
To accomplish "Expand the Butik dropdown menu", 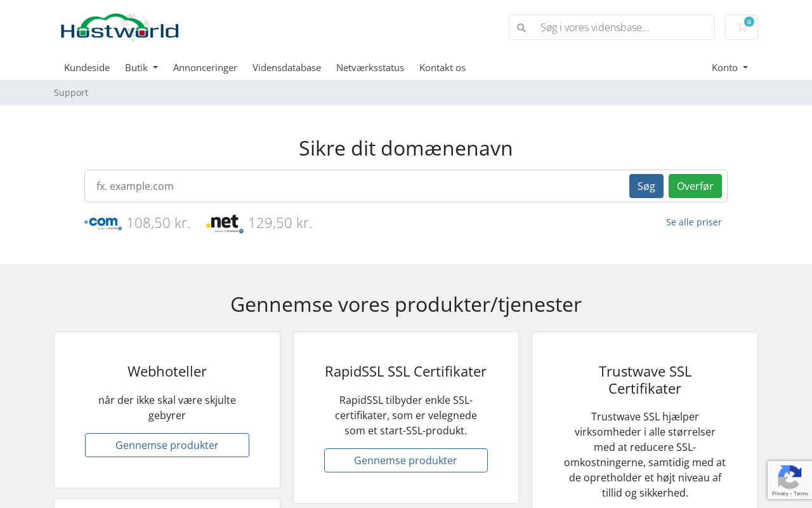I will (x=141, y=67).
